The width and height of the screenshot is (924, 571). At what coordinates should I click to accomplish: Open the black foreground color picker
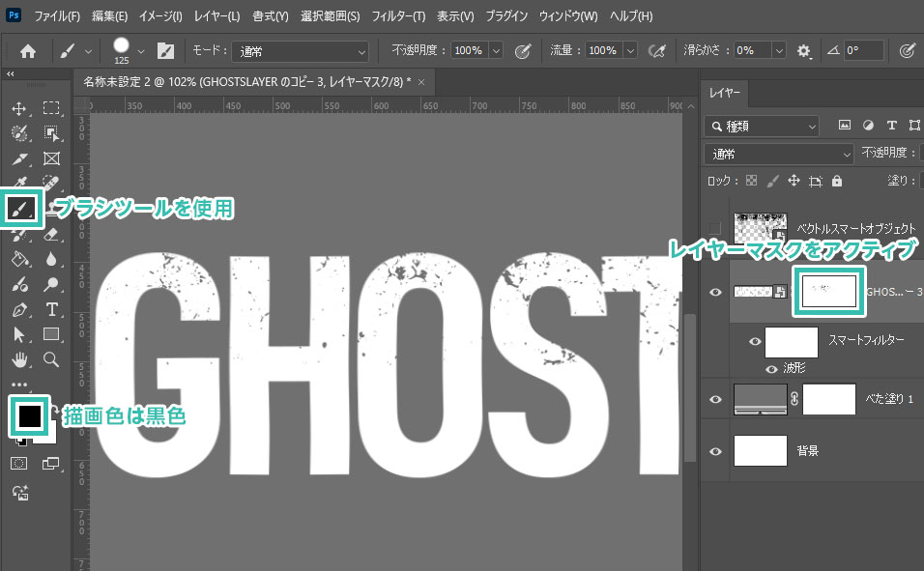coord(29,416)
